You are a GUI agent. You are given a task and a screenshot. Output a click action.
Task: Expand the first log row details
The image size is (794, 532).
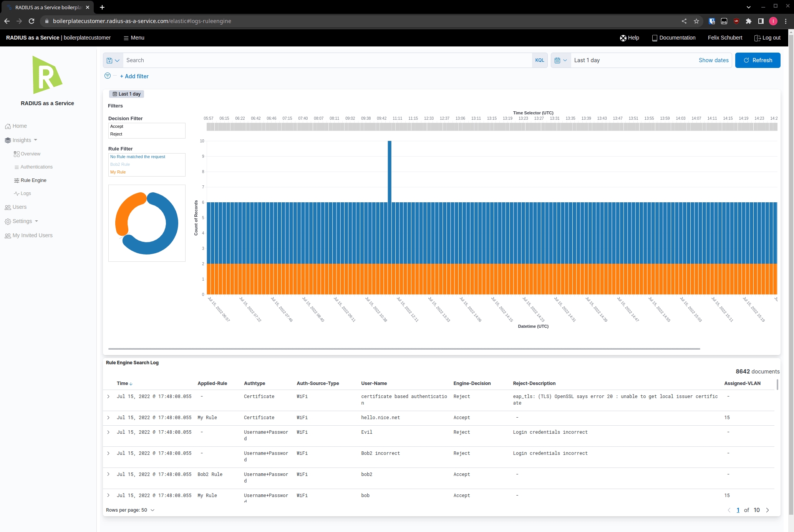tap(108, 397)
